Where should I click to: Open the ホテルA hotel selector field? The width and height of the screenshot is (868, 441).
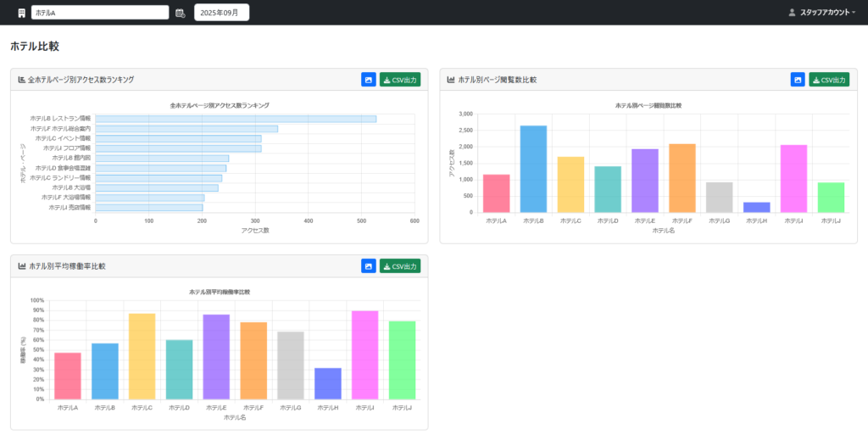pyautogui.click(x=100, y=13)
